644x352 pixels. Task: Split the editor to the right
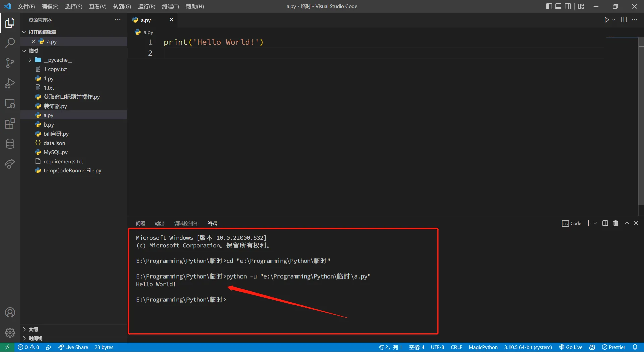click(x=624, y=20)
